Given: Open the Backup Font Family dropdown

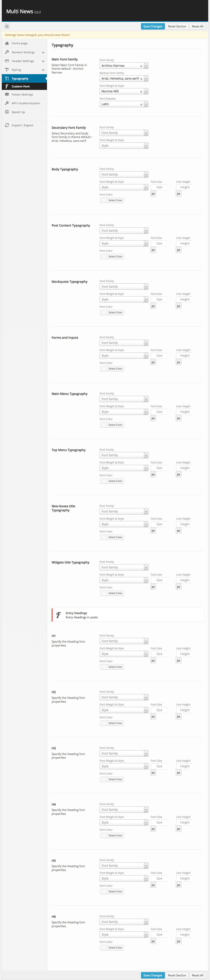Looking at the screenshot, I should (x=146, y=79).
